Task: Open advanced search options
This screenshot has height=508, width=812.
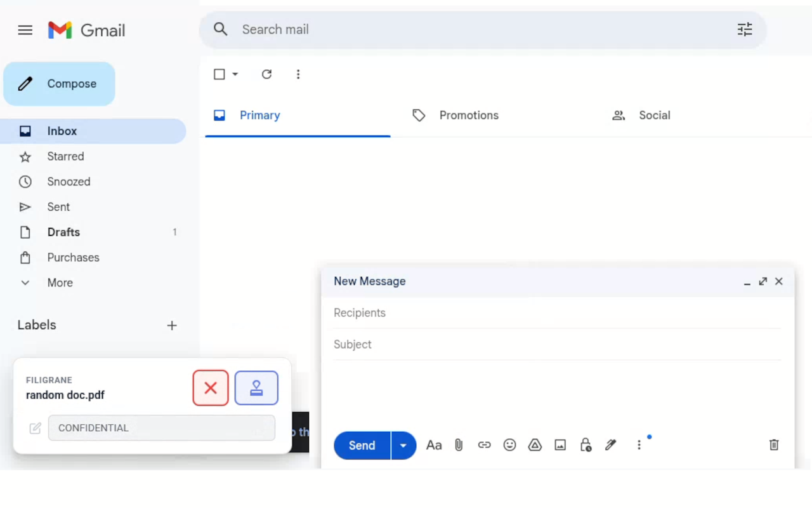Action: pos(744,29)
